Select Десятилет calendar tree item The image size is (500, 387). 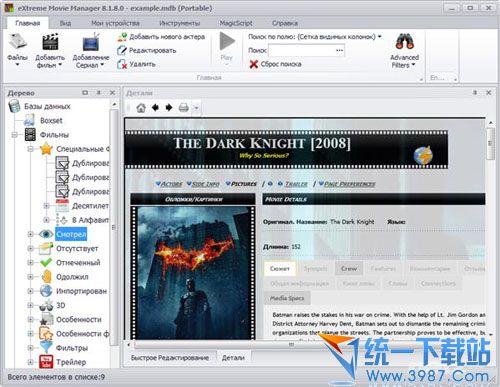[x=82, y=206]
